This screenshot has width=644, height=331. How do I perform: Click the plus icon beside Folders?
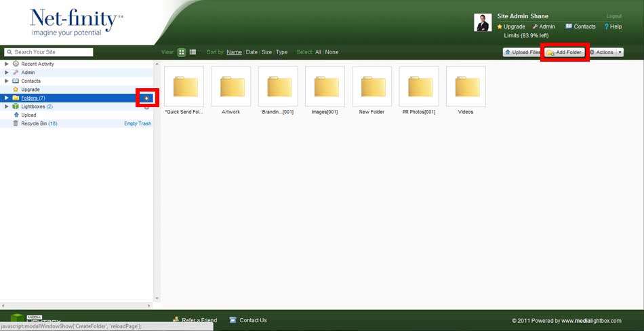(147, 98)
